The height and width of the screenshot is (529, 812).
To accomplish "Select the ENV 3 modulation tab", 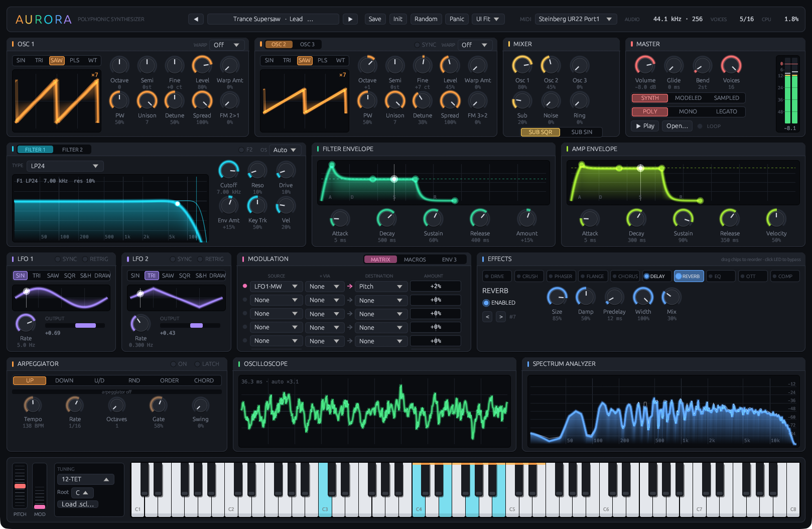I will (x=449, y=259).
